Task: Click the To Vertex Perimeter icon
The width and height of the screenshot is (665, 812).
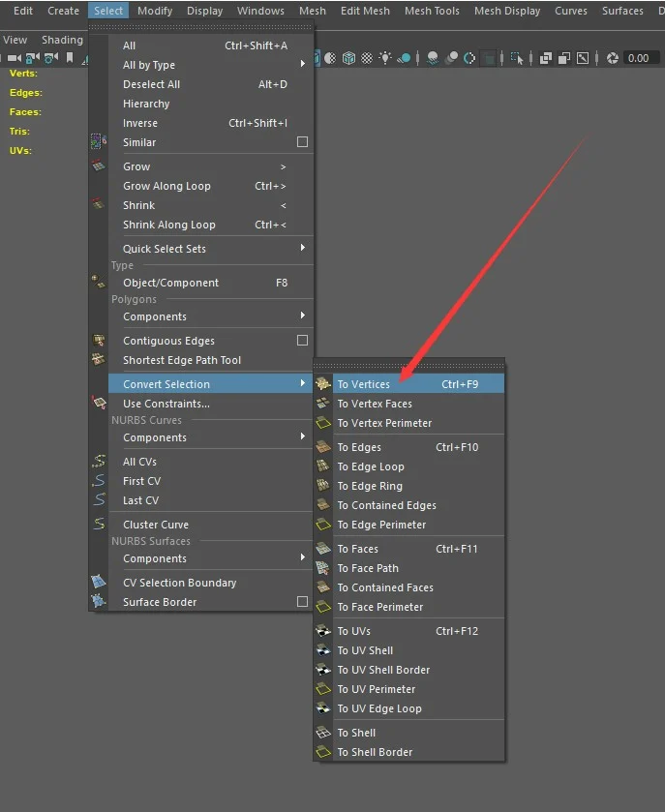Action: tap(323, 423)
